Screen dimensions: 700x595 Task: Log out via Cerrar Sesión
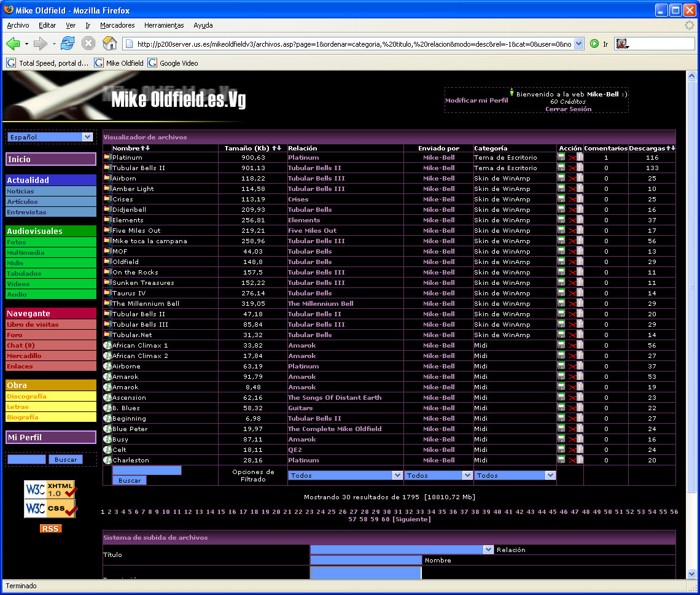pos(569,109)
